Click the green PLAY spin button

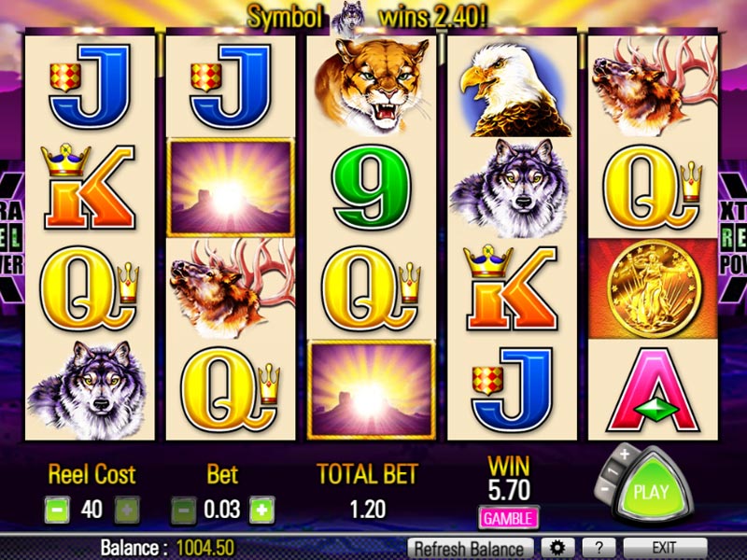click(650, 491)
